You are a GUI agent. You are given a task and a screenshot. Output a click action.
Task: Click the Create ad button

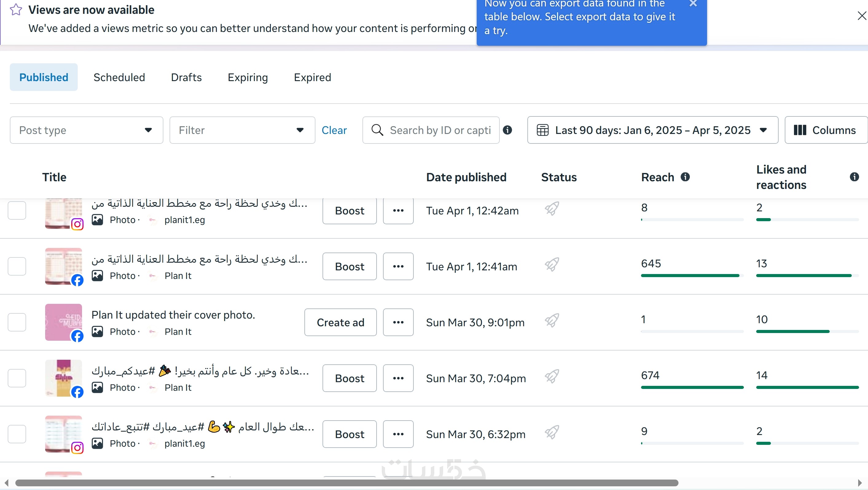340,322
